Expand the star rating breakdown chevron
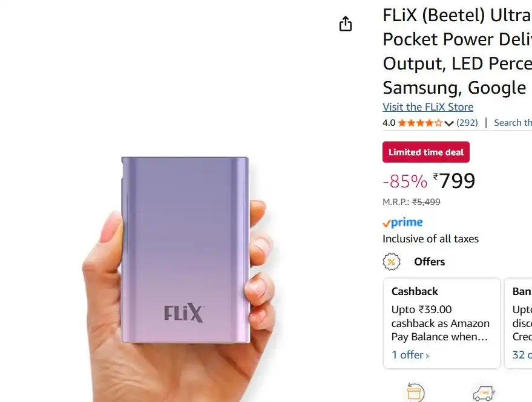Image resolution: width=532 pixels, height=402 pixels. [448, 123]
